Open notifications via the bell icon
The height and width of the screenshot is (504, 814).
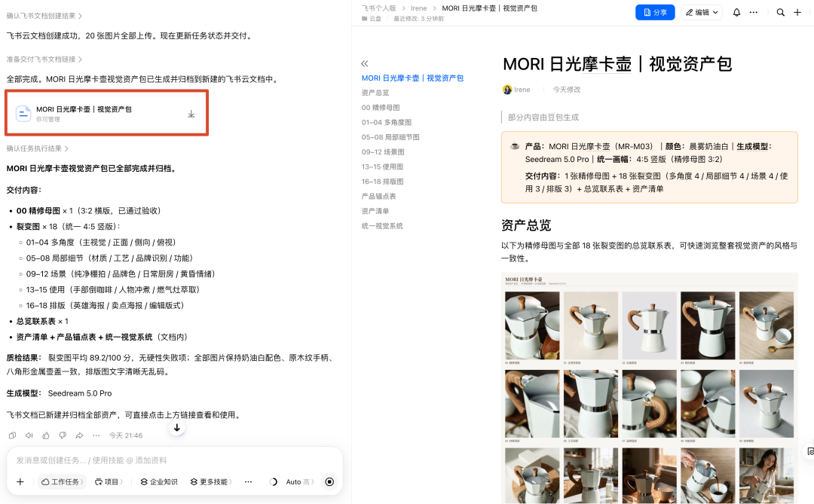[x=736, y=13]
